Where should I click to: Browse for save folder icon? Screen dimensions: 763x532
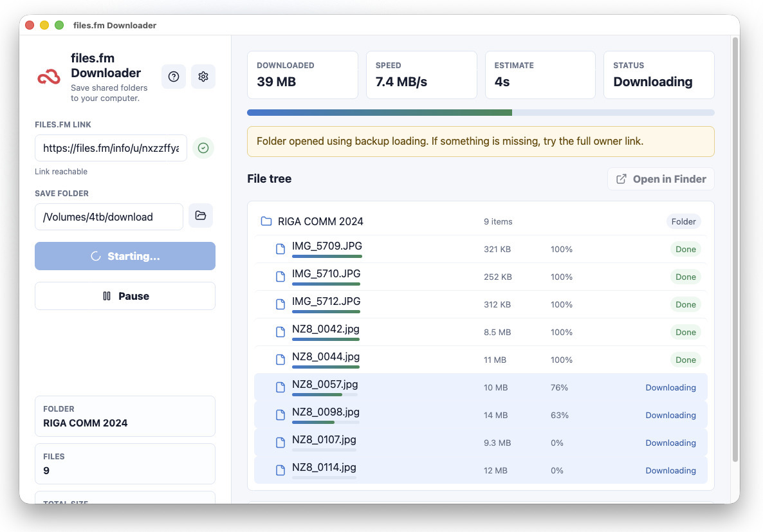[x=201, y=216]
